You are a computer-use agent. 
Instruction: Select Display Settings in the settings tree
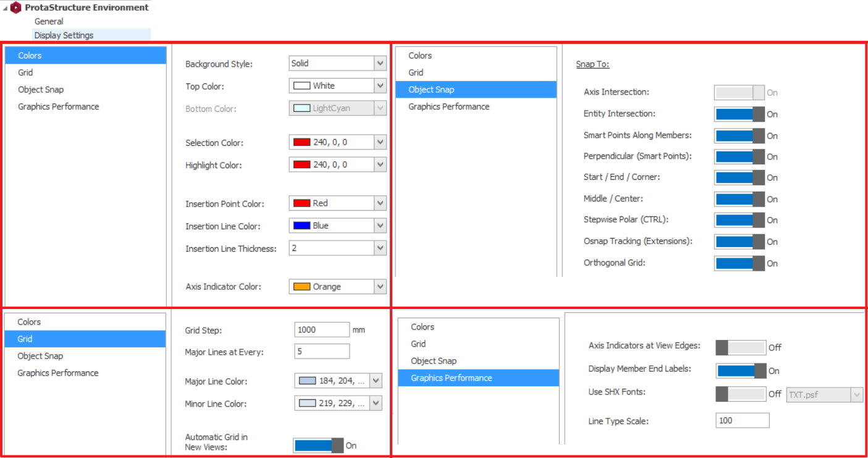(64, 35)
